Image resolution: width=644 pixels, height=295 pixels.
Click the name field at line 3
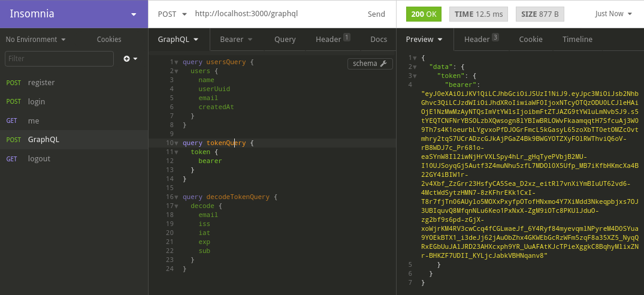click(206, 80)
